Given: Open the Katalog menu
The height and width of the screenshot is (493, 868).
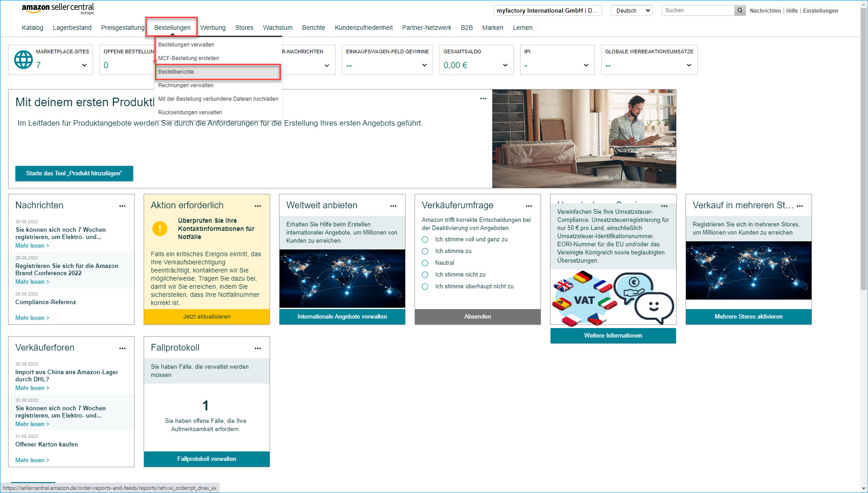Looking at the screenshot, I should [33, 28].
